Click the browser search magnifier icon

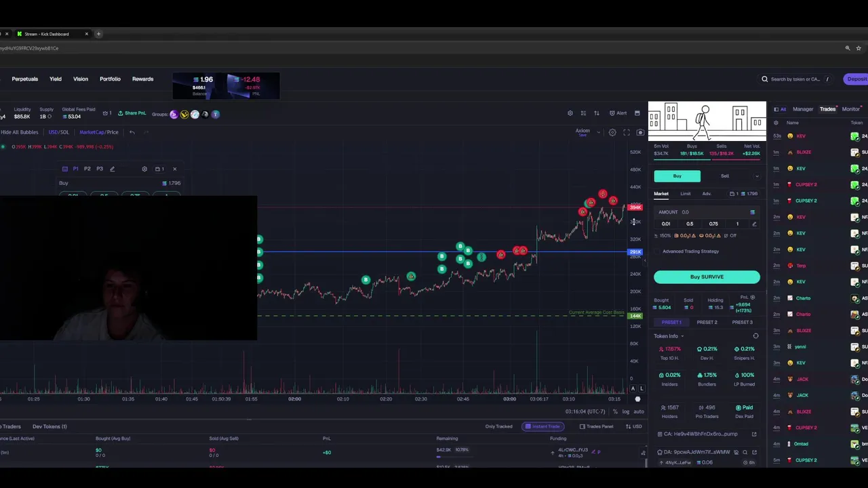pyautogui.click(x=847, y=48)
